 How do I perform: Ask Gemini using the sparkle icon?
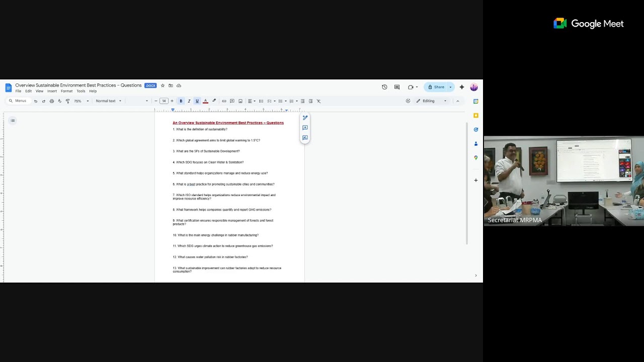[462, 87]
